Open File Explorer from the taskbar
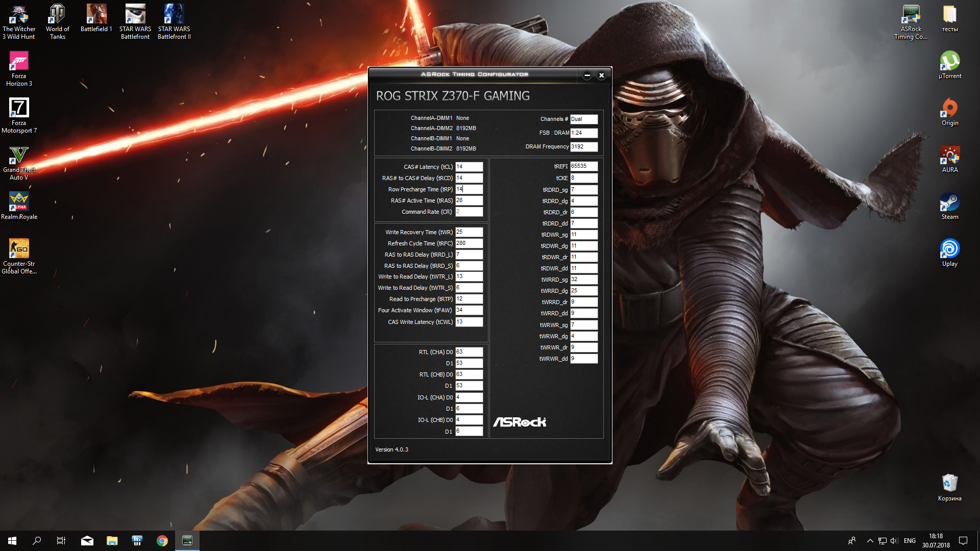This screenshot has height=551, width=980. pyautogui.click(x=112, y=541)
